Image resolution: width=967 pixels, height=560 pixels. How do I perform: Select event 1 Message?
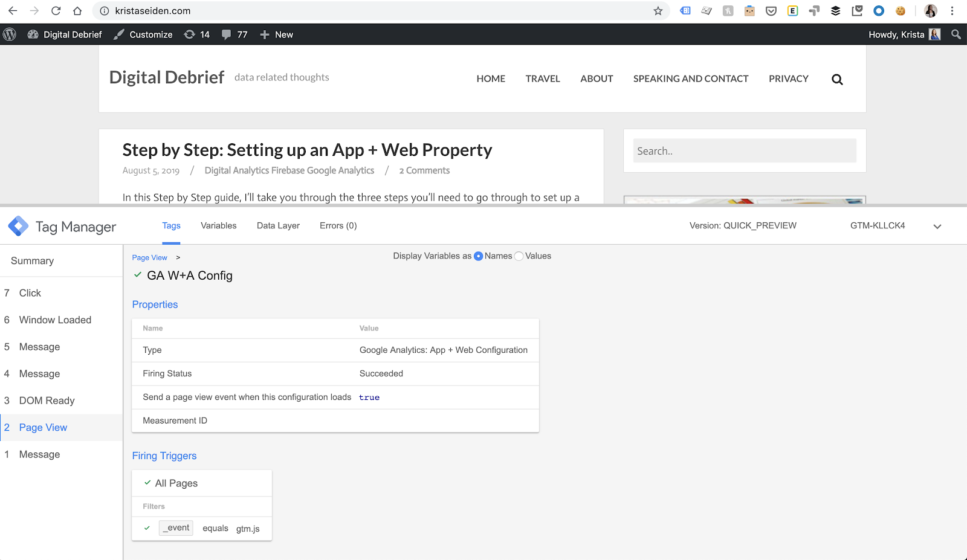tap(61, 454)
